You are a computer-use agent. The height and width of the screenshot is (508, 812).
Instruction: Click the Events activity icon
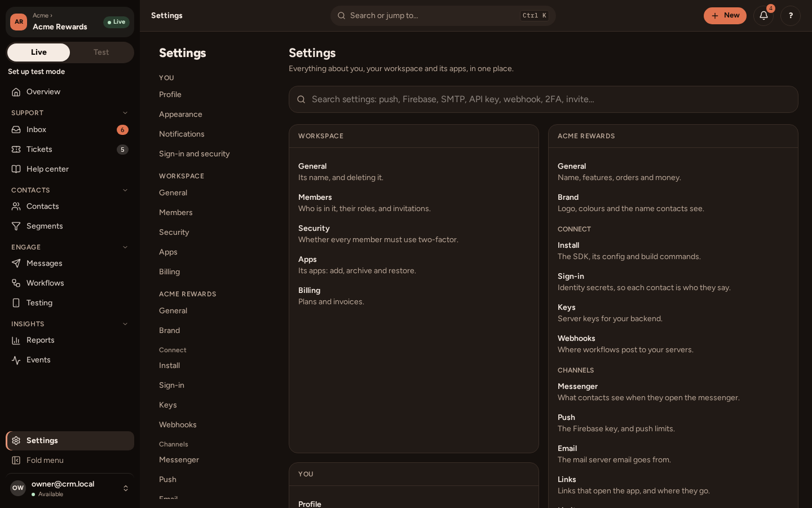click(16, 360)
